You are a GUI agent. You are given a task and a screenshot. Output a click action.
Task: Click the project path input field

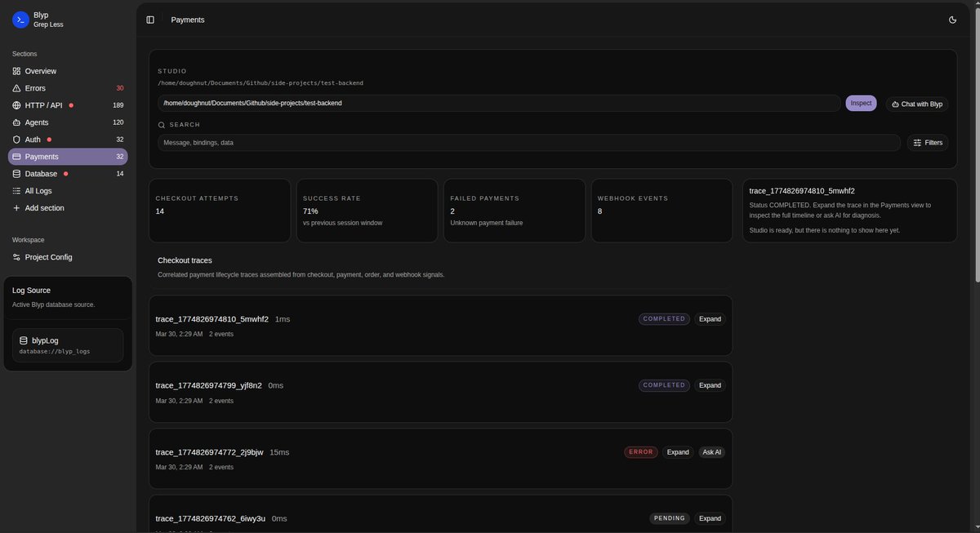[499, 103]
